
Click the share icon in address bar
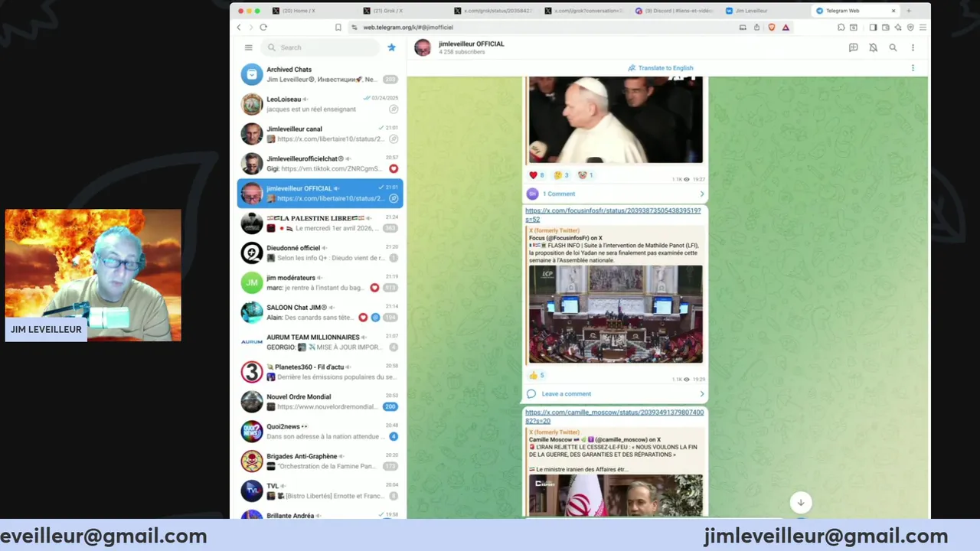[756, 27]
